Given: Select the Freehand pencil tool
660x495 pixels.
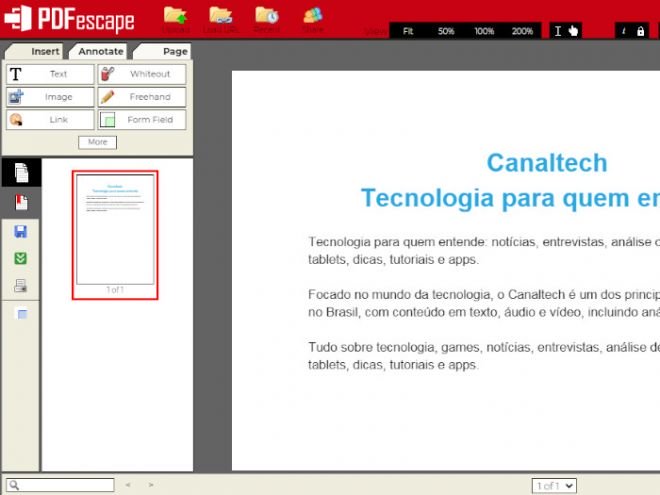Looking at the screenshot, I should (x=142, y=97).
